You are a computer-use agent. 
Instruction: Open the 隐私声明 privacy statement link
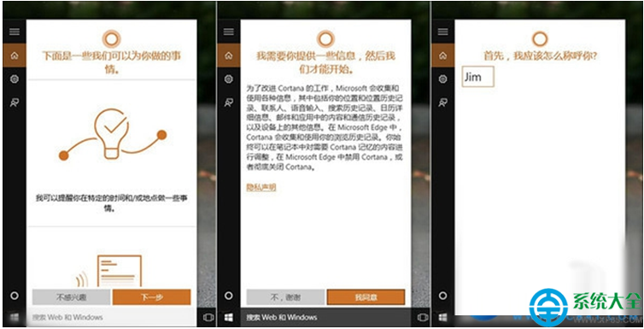point(261,187)
